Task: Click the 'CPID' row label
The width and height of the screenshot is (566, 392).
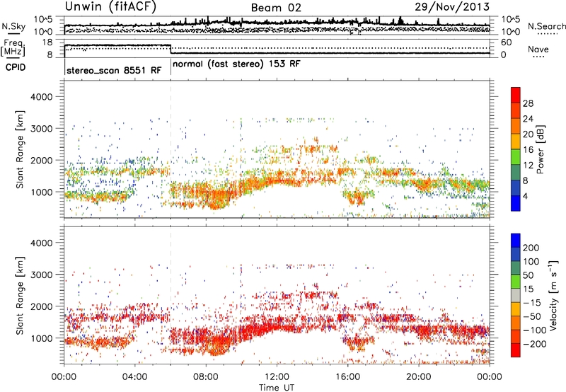Action: [x=16, y=67]
